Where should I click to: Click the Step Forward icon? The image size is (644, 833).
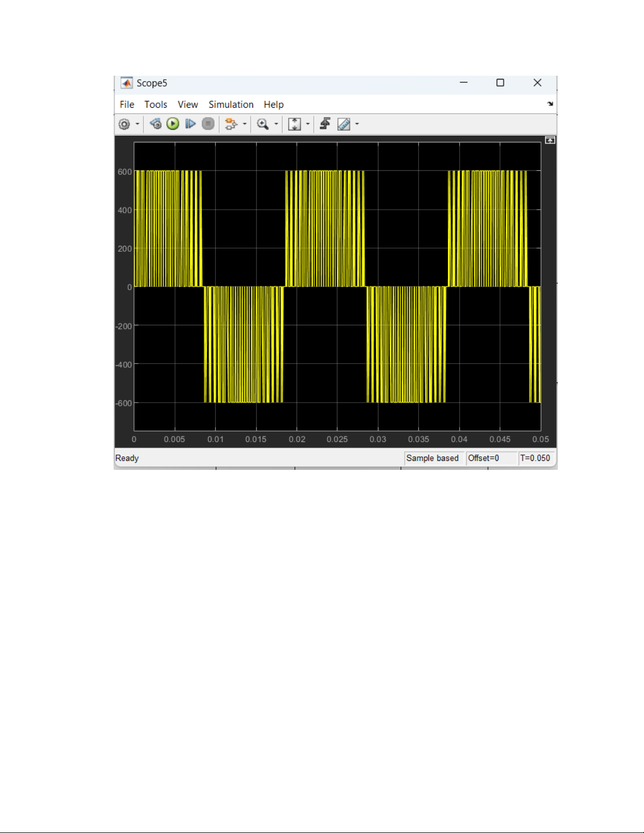(x=190, y=124)
